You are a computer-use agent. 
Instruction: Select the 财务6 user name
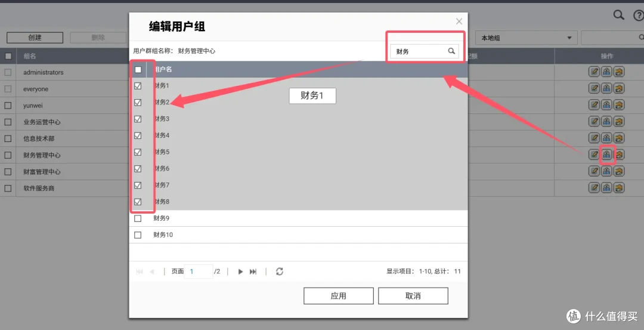162,168
